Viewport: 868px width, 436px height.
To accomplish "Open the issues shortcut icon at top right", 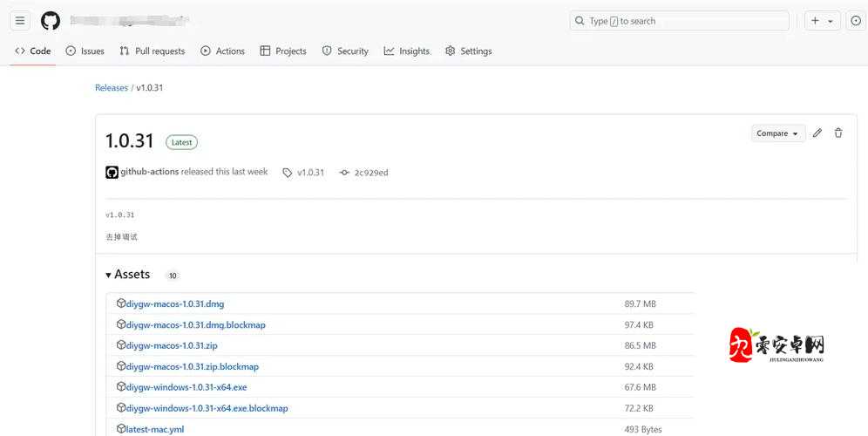I will click(x=857, y=21).
